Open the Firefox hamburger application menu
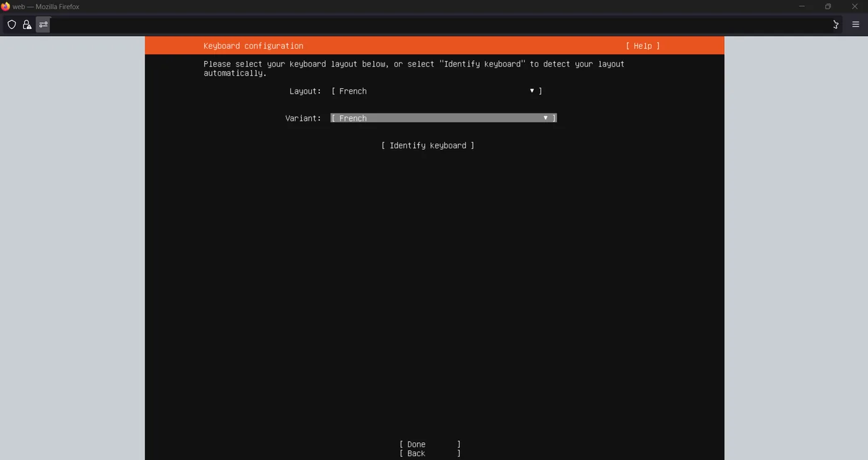Image resolution: width=868 pixels, height=460 pixels. (x=856, y=25)
